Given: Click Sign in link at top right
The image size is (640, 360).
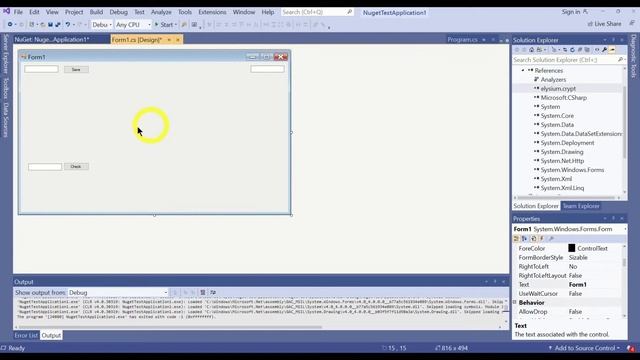Looking at the screenshot, I should (571, 12).
